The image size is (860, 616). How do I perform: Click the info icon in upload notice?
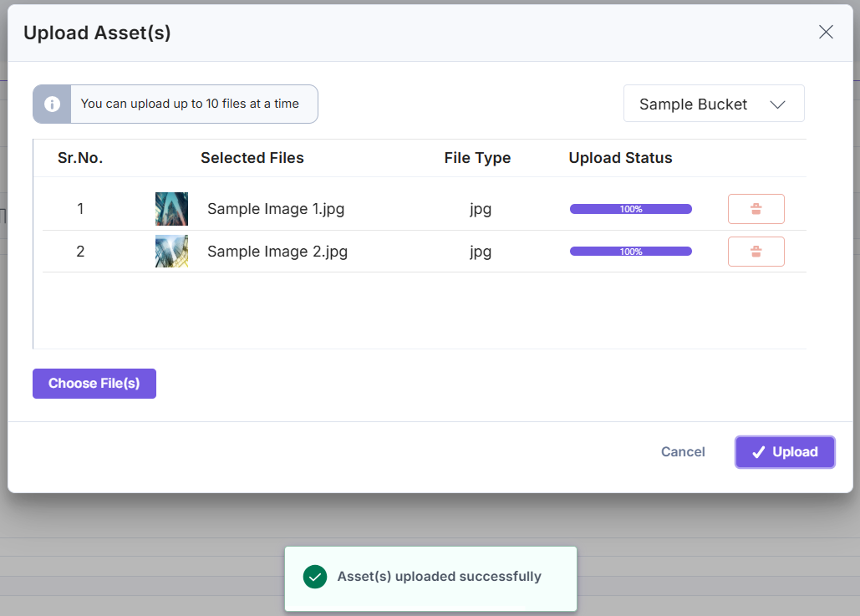[52, 104]
